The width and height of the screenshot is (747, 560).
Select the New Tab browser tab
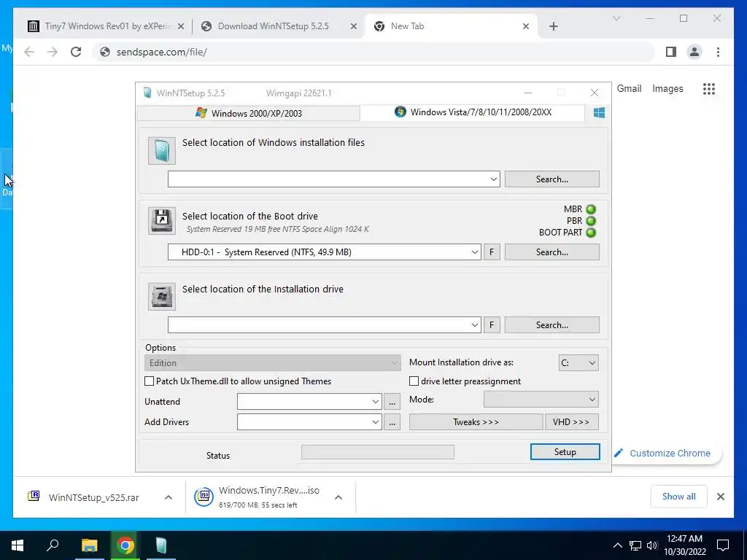[451, 26]
